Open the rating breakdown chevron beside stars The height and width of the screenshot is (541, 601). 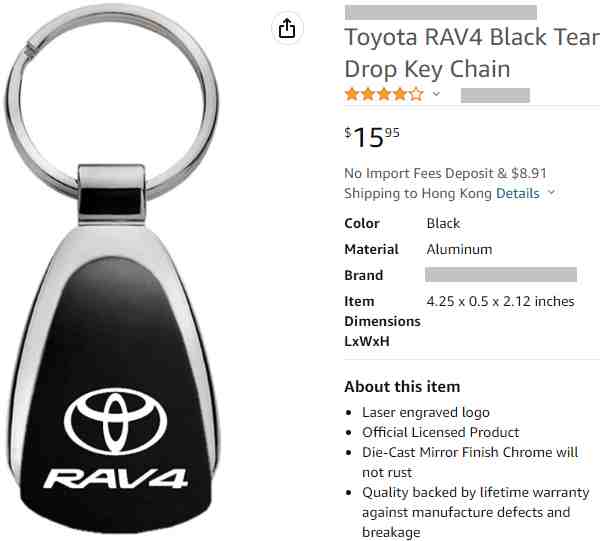point(436,94)
